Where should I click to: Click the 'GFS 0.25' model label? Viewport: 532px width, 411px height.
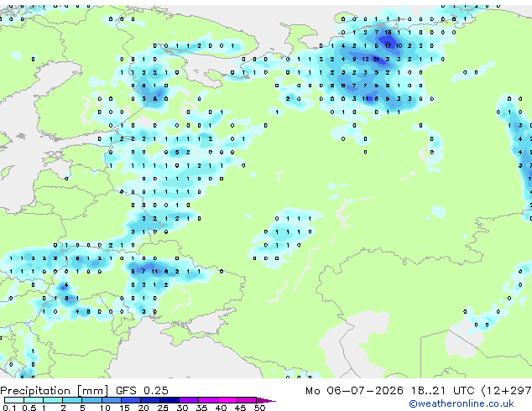pyautogui.click(x=142, y=390)
